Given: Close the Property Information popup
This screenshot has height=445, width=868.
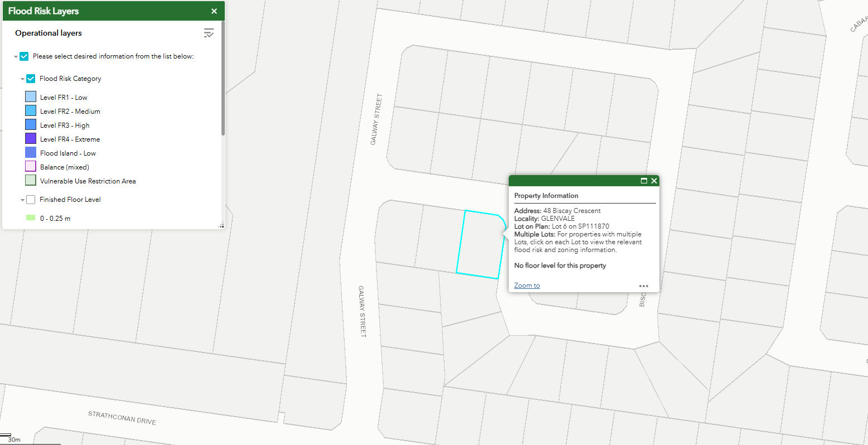Looking at the screenshot, I should click(x=654, y=181).
